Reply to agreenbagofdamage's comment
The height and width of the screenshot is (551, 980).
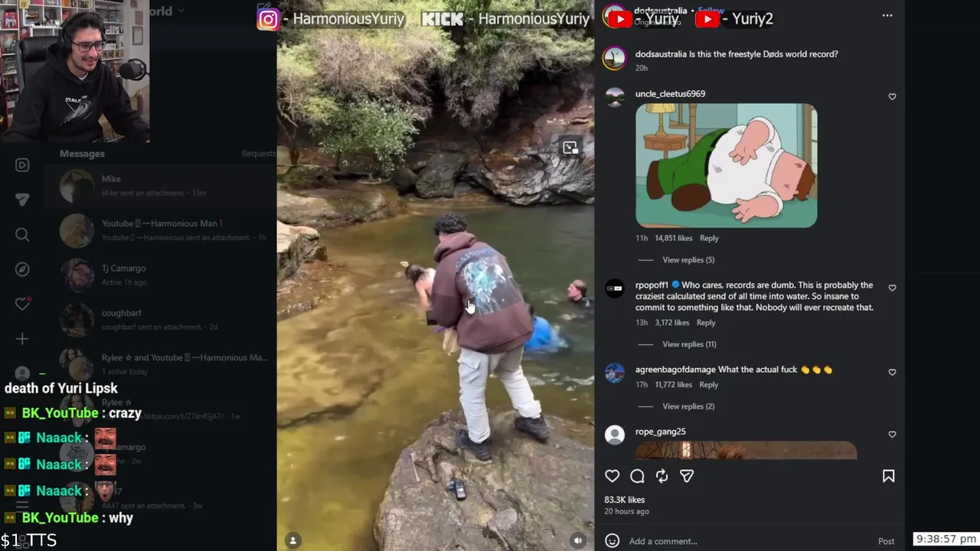tap(709, 385)
